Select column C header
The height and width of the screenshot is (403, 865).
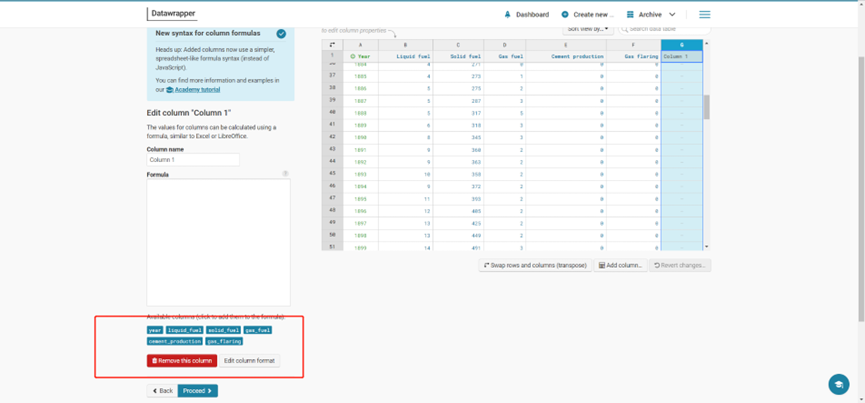(x=458, y=45)
